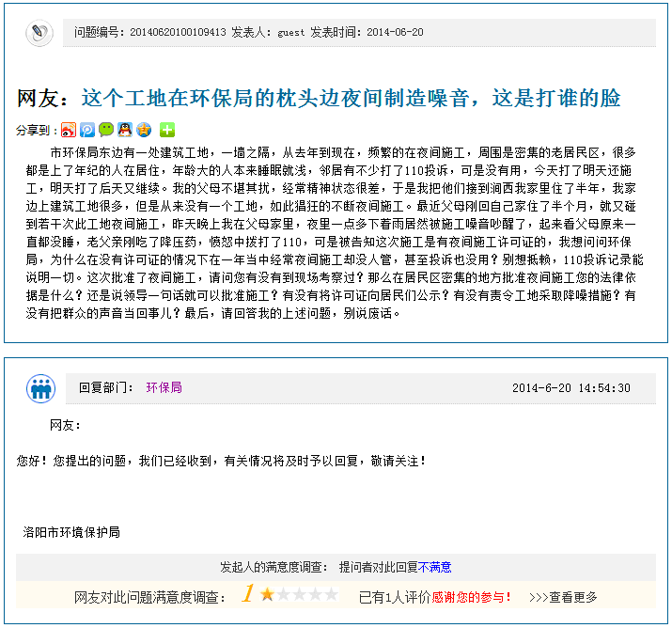The image size is (672, 628).
Task: Click the pencil icon beside 问题编号
Action: click(39, 33)
